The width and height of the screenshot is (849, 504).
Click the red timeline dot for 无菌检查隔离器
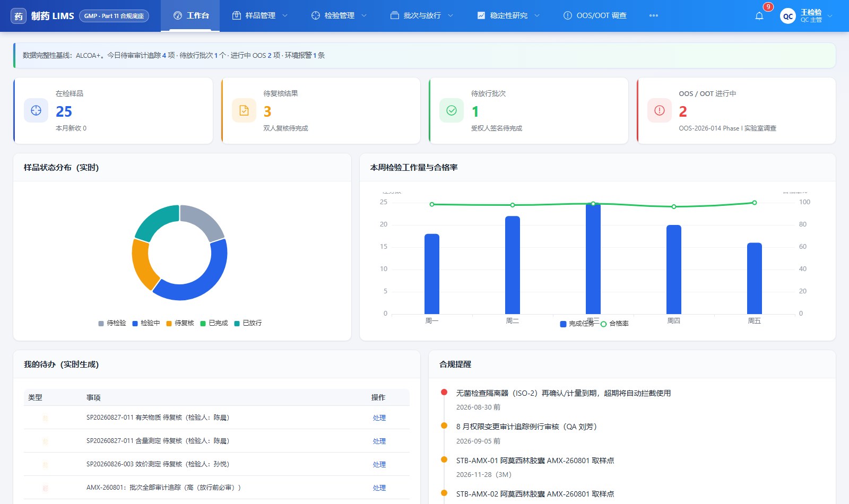pos(444,392)
